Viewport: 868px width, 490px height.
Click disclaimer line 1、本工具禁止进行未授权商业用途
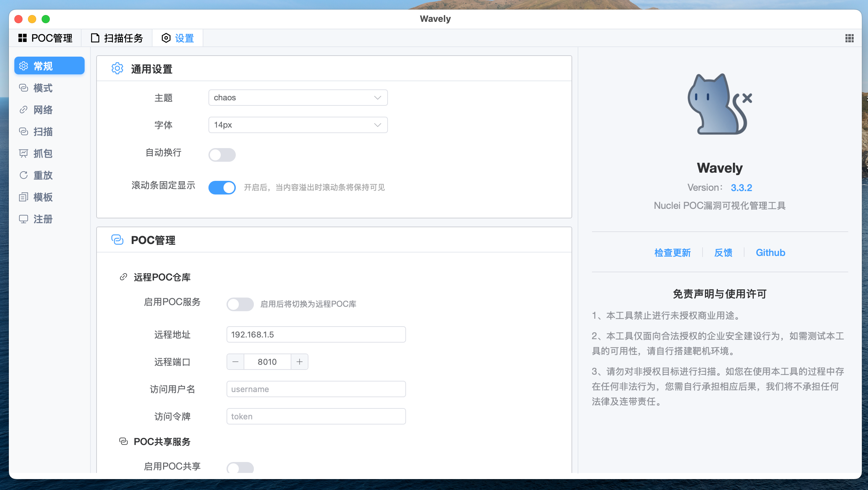[667, 316]
